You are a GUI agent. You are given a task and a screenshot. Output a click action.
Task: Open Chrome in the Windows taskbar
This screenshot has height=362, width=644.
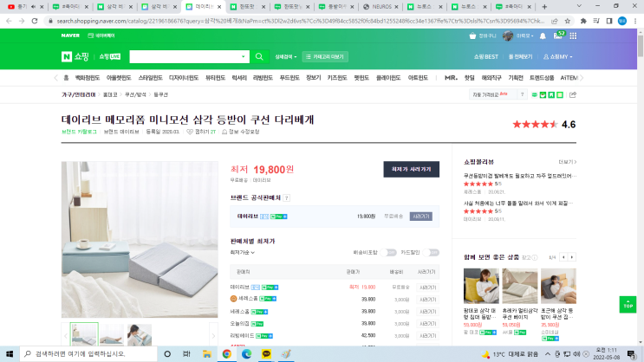coord(227,354)
